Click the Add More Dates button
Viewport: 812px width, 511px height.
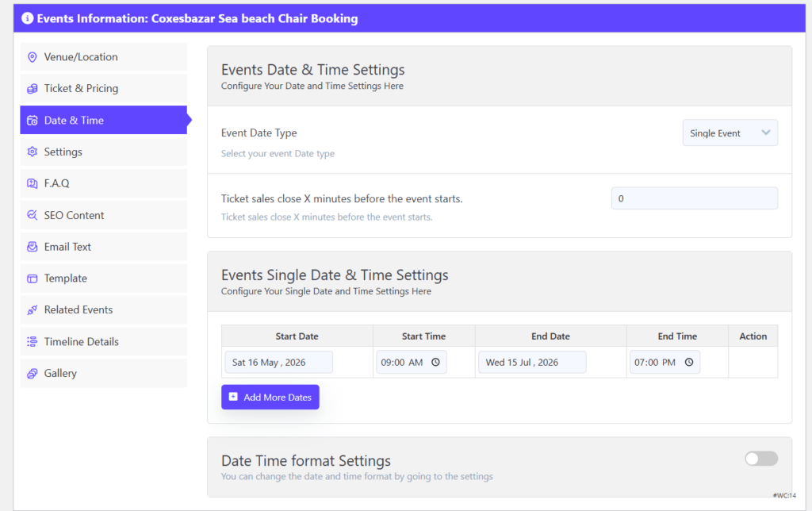coord(270,397)
